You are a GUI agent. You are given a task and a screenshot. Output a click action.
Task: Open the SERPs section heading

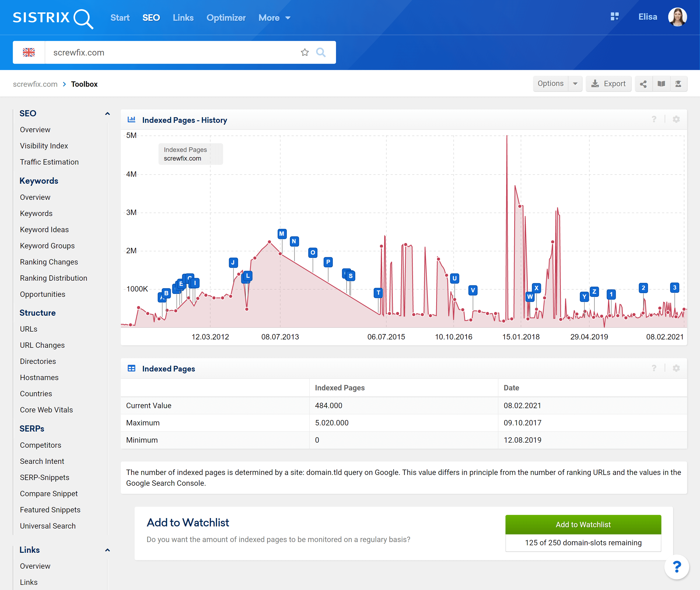[32, 429]
